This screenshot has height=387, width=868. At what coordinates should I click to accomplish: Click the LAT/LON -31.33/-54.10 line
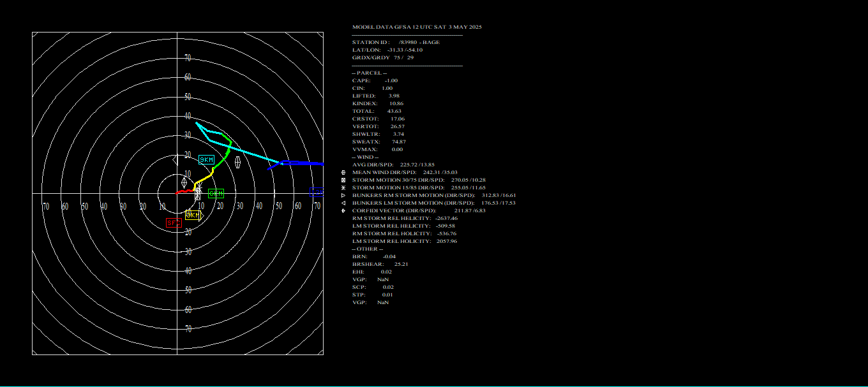pos(387,50)
